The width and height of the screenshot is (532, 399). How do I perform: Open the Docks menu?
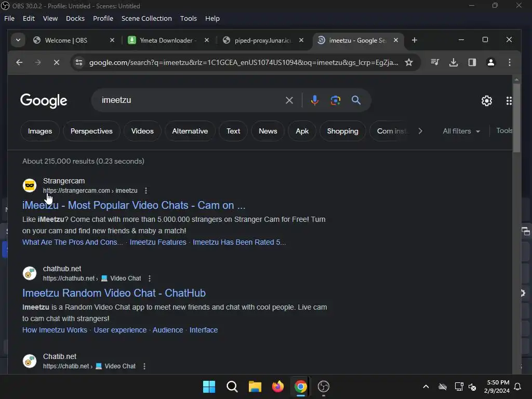75,18
